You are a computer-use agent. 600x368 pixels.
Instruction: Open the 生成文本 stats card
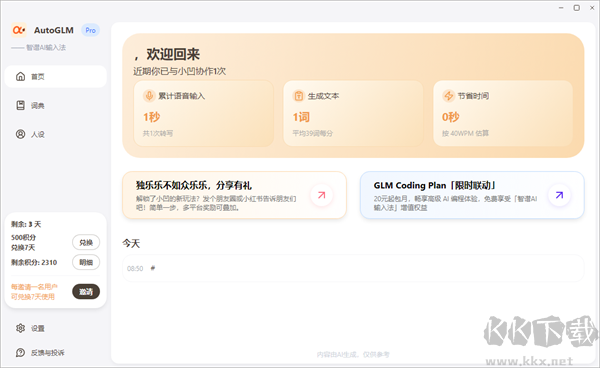click(353, 113)
